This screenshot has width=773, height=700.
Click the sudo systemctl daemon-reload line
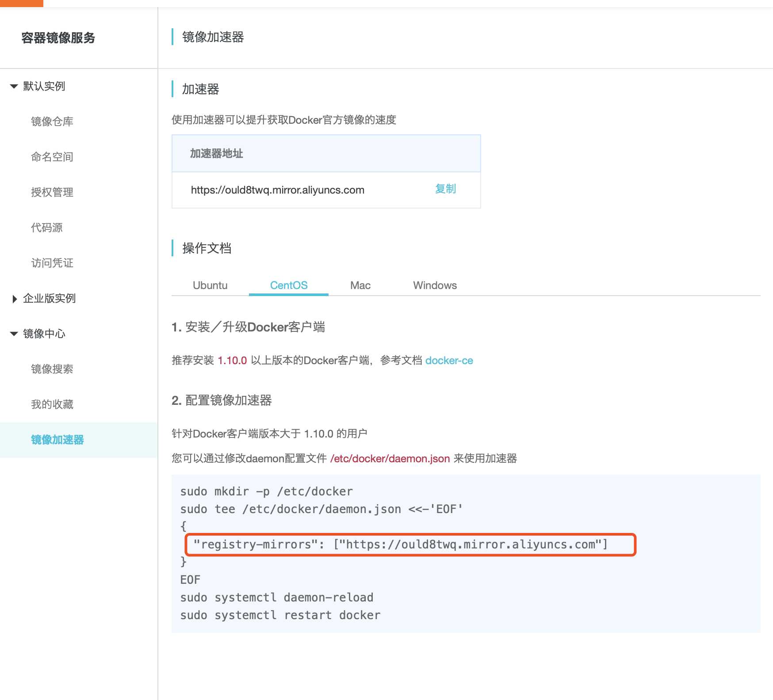[277, 597]
